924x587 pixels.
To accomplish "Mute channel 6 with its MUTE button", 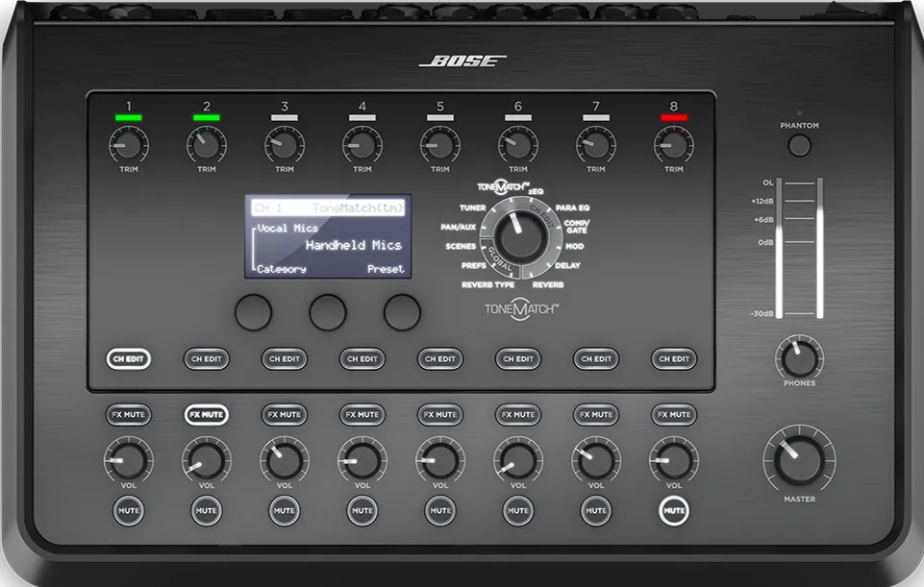I will (x=518, y=510).
